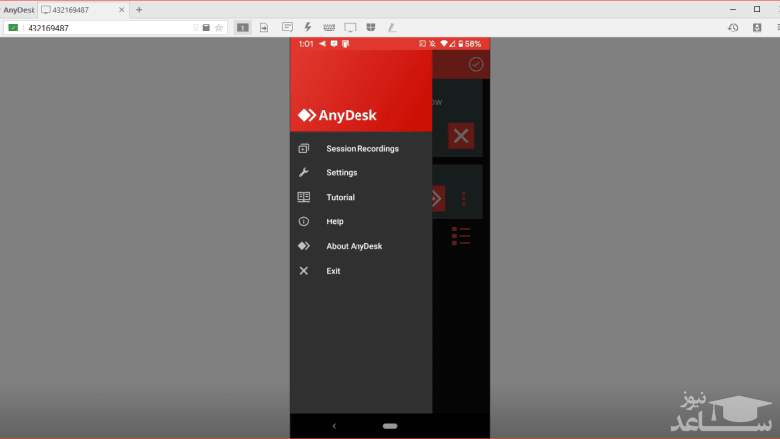
Task: Select About AnyDesk
Action: pos(354,246)
